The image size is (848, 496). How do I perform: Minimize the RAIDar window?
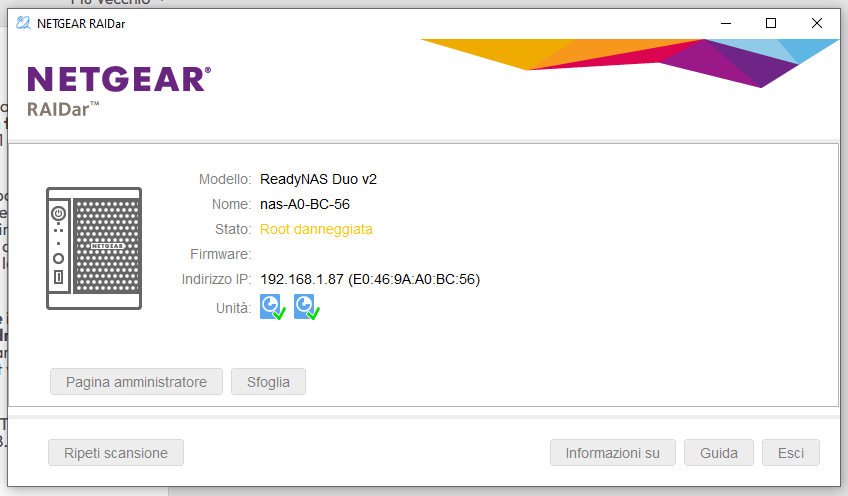tap(726, 23)
